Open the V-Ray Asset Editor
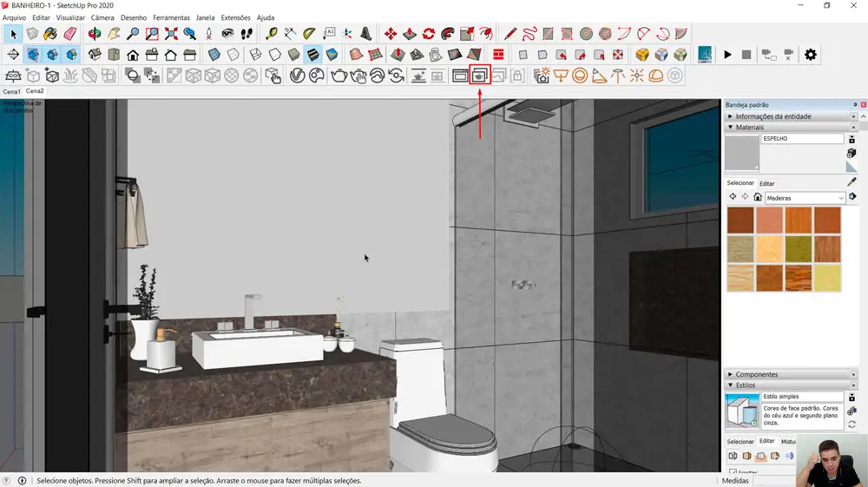The width and height of the screenshot is (868, 487). (x=297, y=76)
